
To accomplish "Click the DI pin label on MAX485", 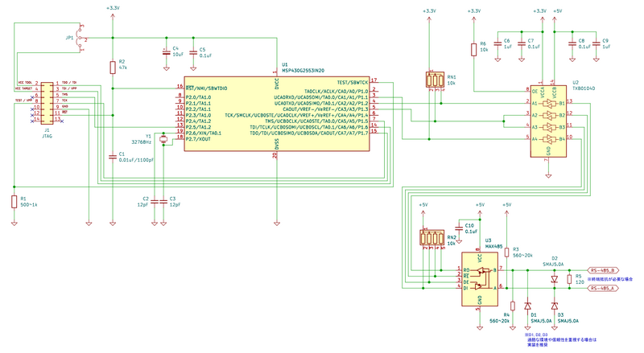I will pos(466,288).
